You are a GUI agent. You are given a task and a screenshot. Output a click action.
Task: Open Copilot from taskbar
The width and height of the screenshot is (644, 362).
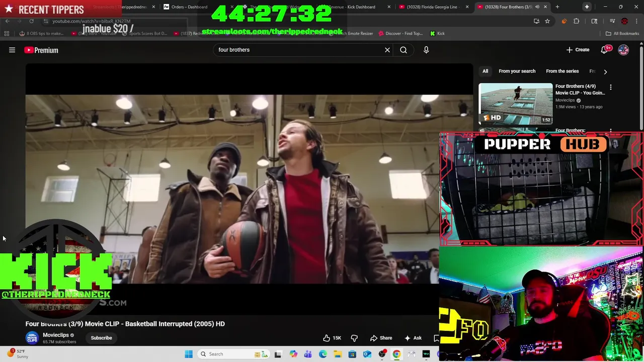[293, 354]
